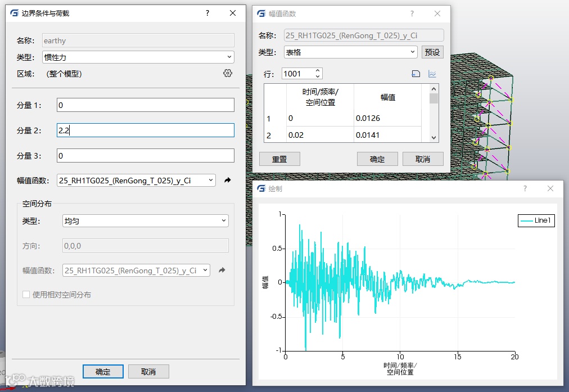Click arrow icon beside main 幅值函数 dropdown
569x392 pixels.
point(228,180)
